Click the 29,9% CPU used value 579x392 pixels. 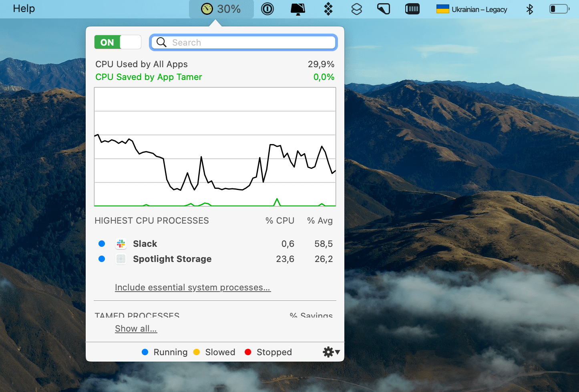pyautogui.click(x=321, y=64)
